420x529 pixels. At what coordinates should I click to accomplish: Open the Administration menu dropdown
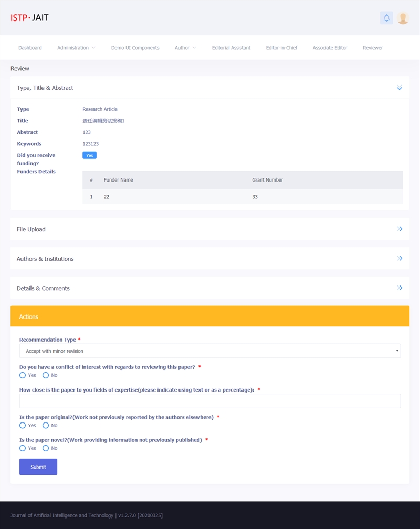76,48
